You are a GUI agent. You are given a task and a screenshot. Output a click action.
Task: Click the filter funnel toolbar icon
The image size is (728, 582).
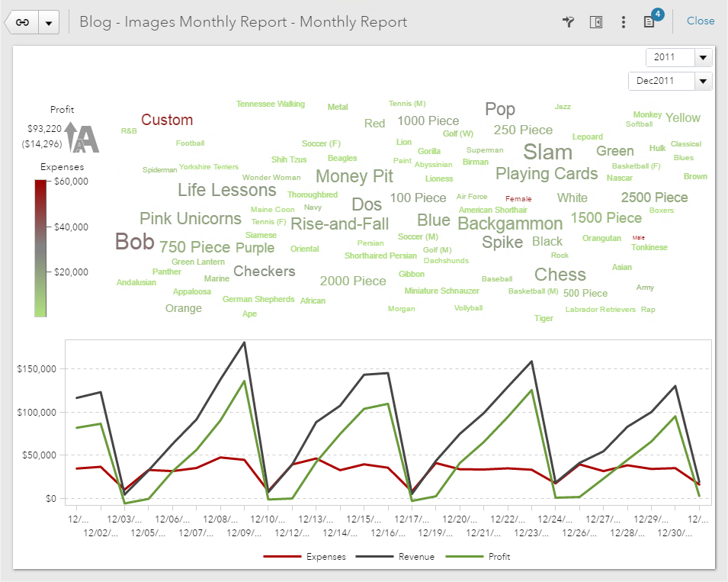(x=568, y=22)
